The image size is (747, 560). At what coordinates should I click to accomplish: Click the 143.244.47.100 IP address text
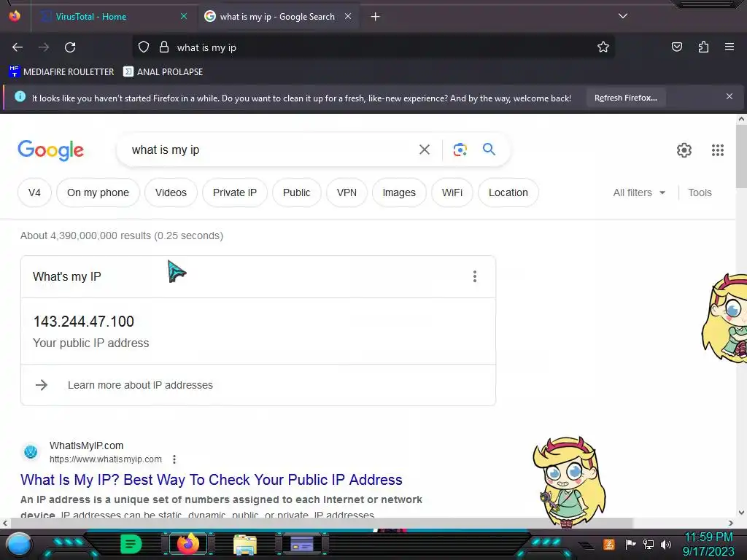[84, 322]
